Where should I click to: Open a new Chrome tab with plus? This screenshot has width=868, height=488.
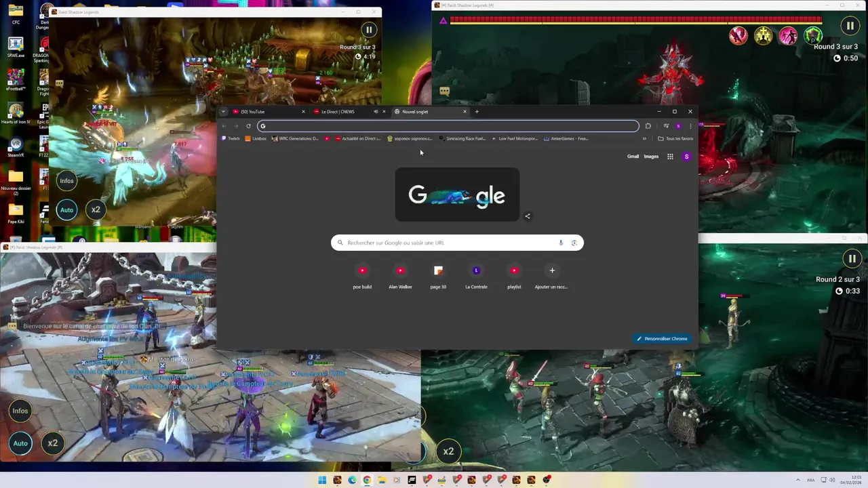(477, 112)
